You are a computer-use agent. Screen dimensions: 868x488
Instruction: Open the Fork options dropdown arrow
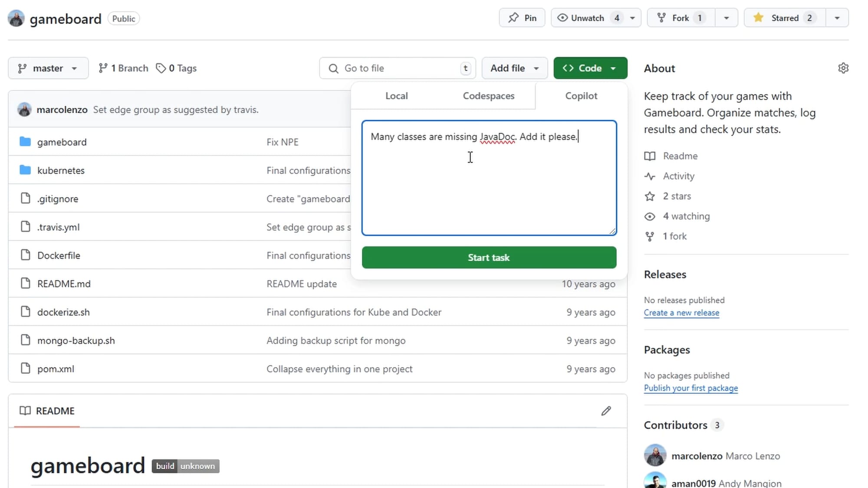pos(726,18)
